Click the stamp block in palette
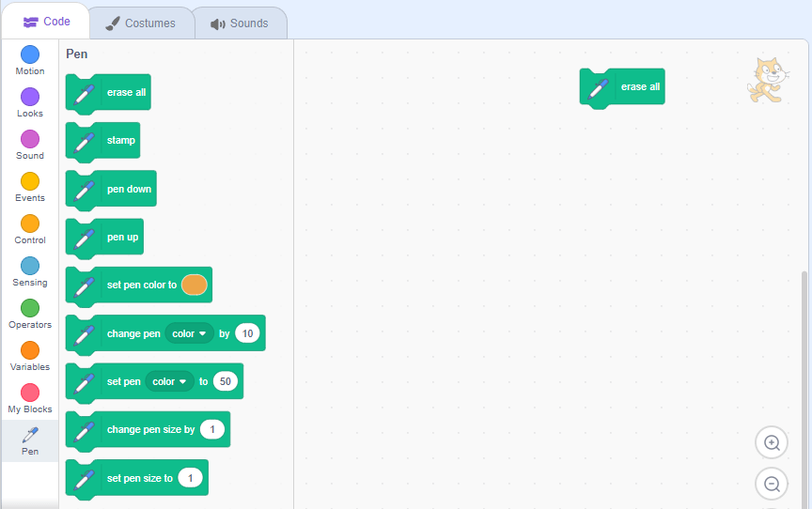 (x=120, y=140)
